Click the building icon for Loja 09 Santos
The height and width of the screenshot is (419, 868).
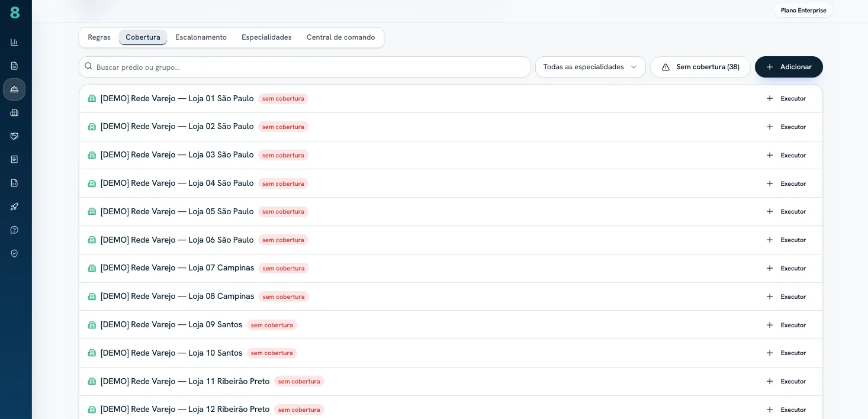point(92,325)
